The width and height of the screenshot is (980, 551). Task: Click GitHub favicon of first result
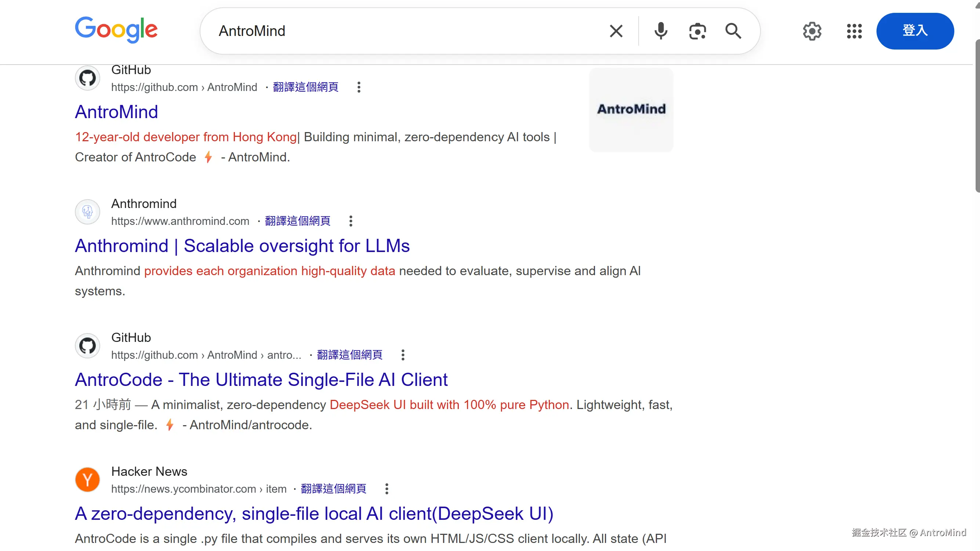87,78
